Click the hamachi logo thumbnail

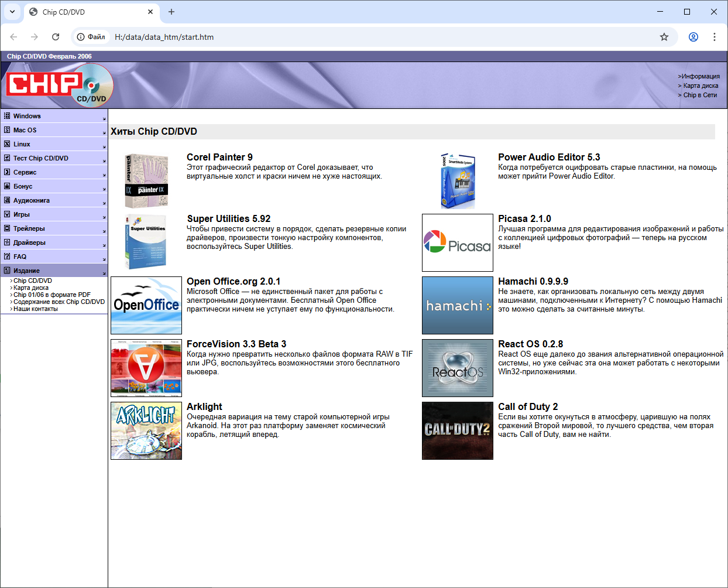(458, 305)
